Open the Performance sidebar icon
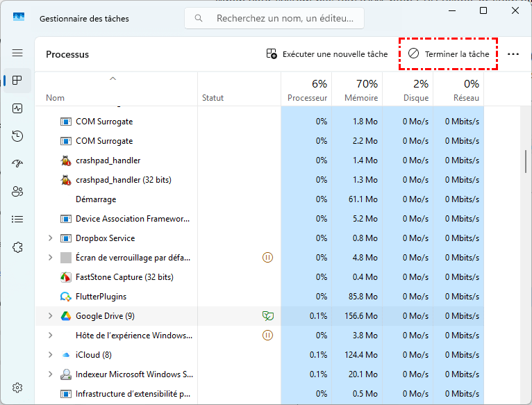This screenshot has height=405, width=532. pos(17,108)
